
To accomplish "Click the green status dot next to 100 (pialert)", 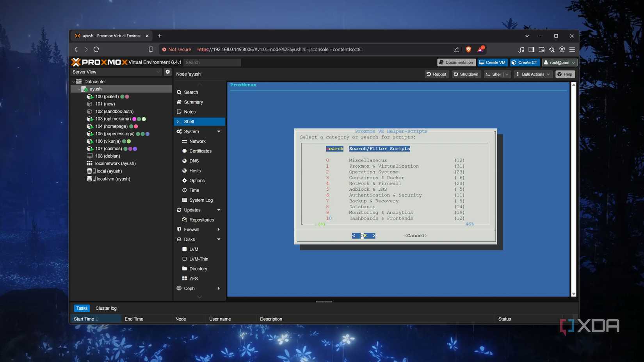I will [122, 96].
